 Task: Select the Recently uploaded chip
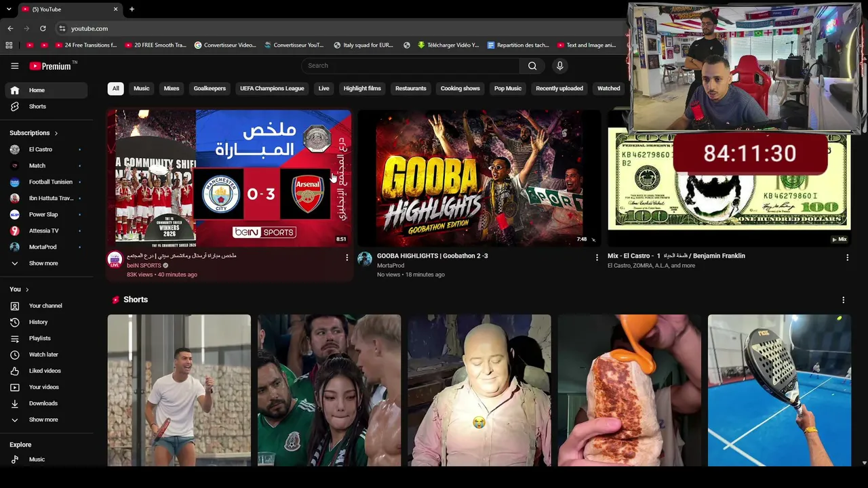point(559,88)
